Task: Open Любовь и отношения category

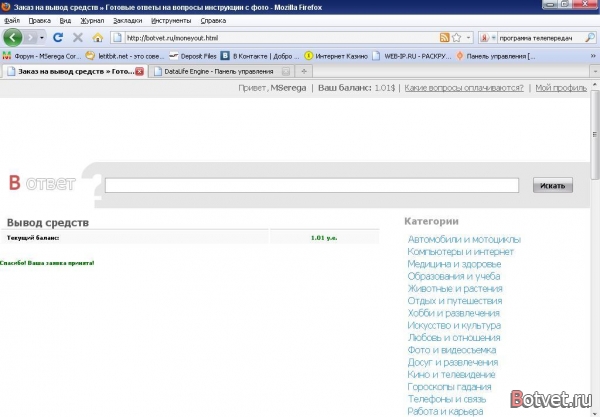Action: [454, 337]
